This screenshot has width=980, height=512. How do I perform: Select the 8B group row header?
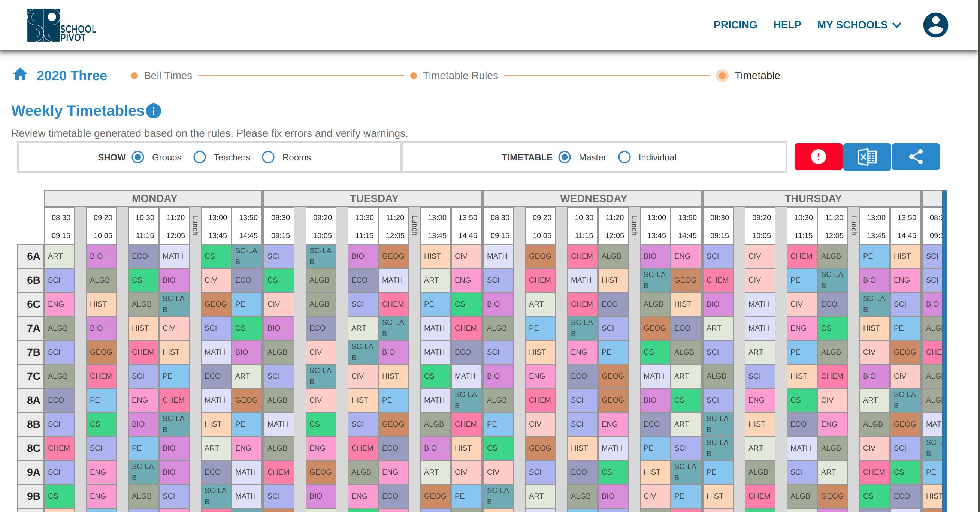(31, 424)
